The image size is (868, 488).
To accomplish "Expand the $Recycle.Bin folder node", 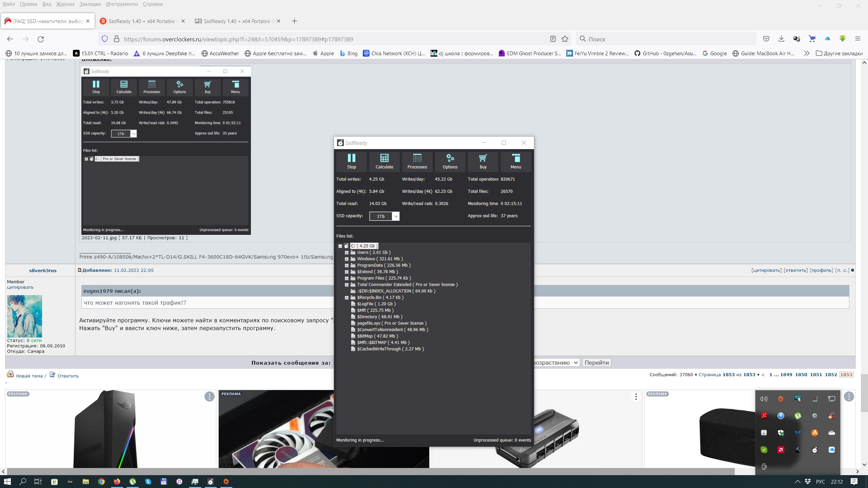I will click(347, 298).
